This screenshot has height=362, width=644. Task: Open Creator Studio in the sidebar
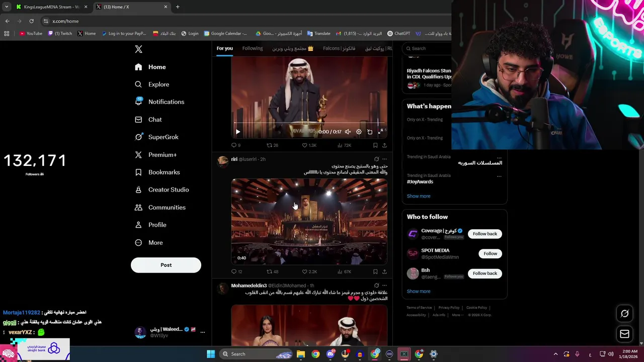(x=162, y=190)
